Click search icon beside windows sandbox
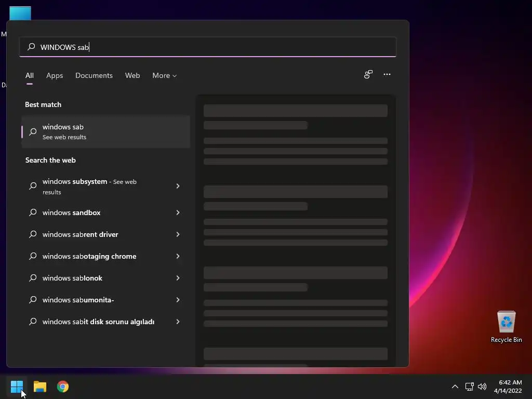 (x=33, y=212)
